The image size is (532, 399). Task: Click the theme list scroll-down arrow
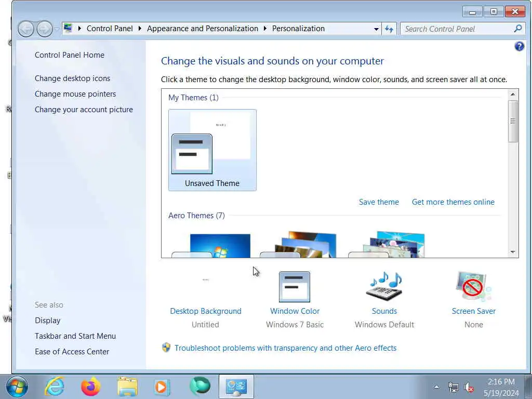[x=513, y=252]
